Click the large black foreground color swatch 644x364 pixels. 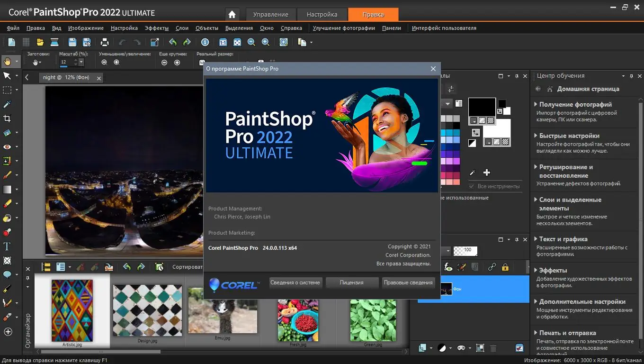[x=482, y=107]
